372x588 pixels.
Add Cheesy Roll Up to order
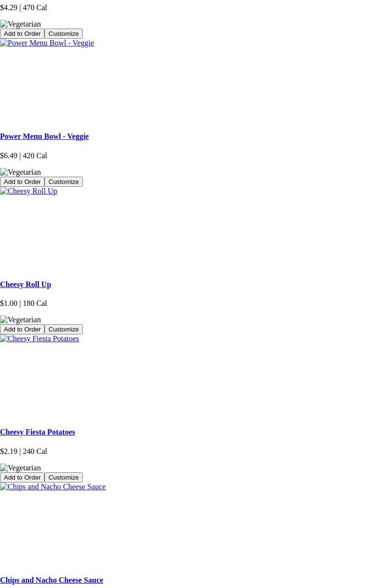22,330
